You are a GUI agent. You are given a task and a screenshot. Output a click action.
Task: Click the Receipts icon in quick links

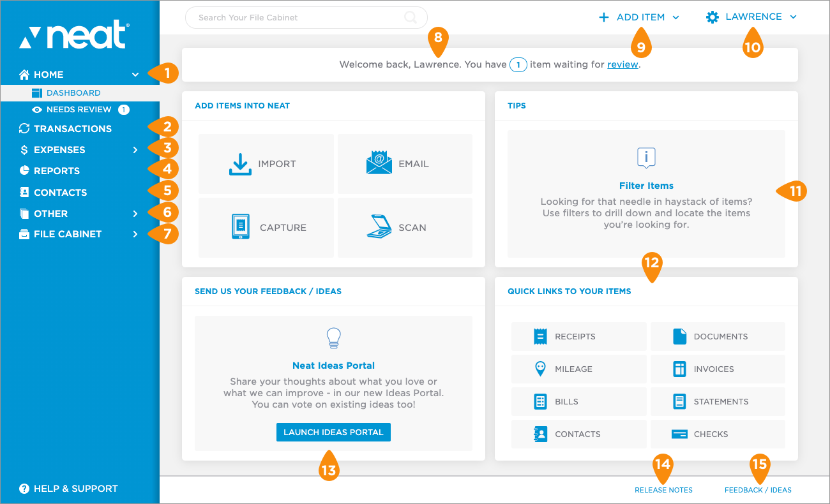[541, 336]
